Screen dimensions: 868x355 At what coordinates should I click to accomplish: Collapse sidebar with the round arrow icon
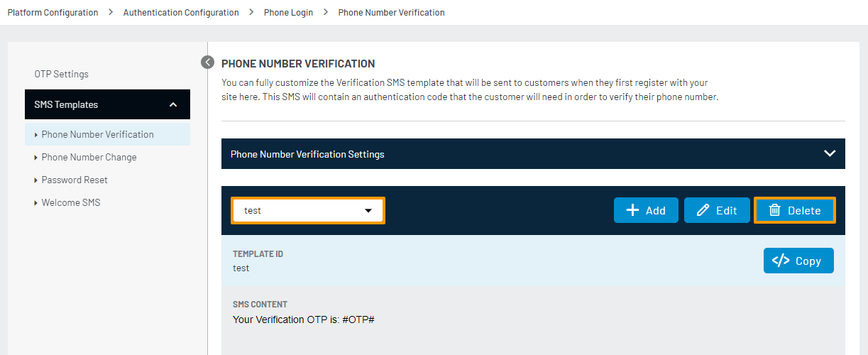click(x=207, y=62)
